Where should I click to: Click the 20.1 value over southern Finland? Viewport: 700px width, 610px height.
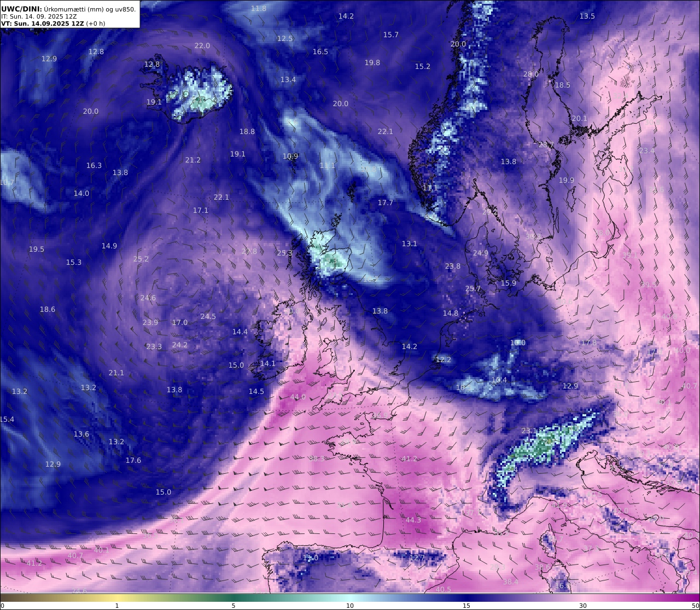click(579, 118)
